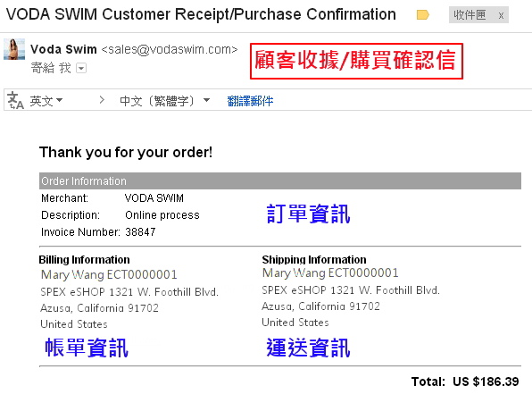This screenshot has width=532, height=394.
Task: Click the sales@vodaswim.com email address
Action: coord(170,50)
